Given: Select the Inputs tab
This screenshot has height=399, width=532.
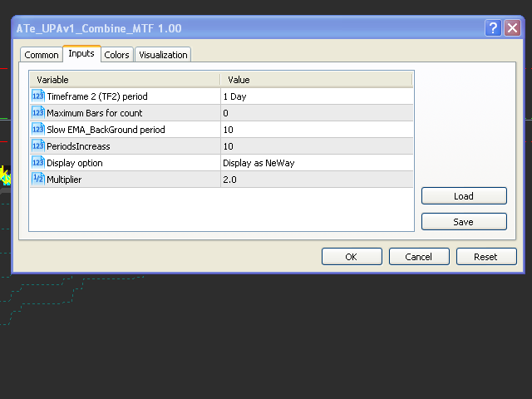Looking at the screenshot, I should click(81, 54).
